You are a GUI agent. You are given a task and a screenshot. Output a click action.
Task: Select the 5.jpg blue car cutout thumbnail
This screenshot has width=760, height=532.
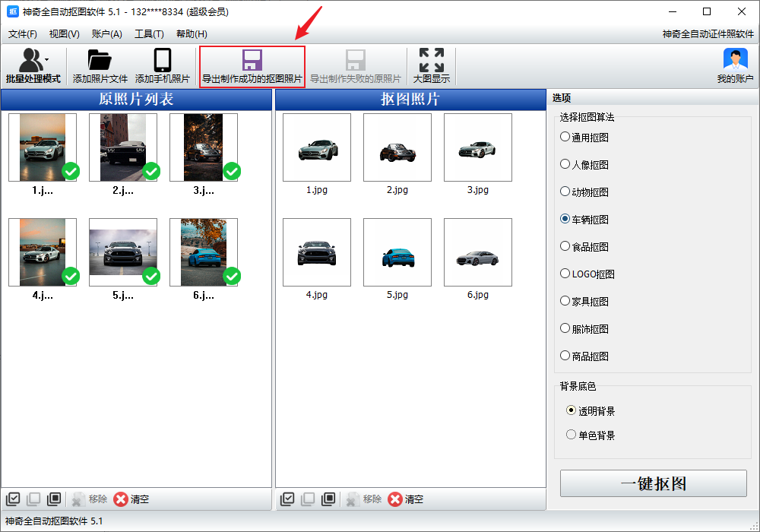[397, 253]
